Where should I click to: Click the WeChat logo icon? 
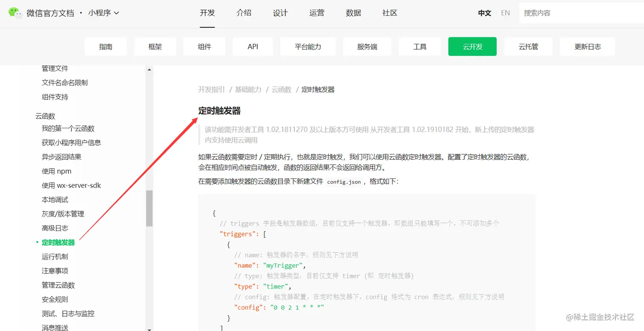[15, 13]
